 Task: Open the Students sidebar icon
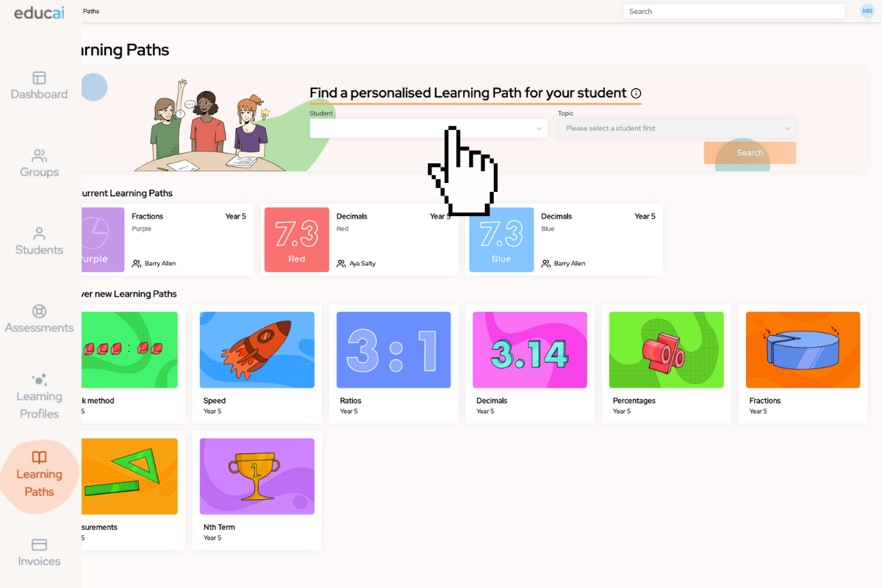click(x=40, y=234)
